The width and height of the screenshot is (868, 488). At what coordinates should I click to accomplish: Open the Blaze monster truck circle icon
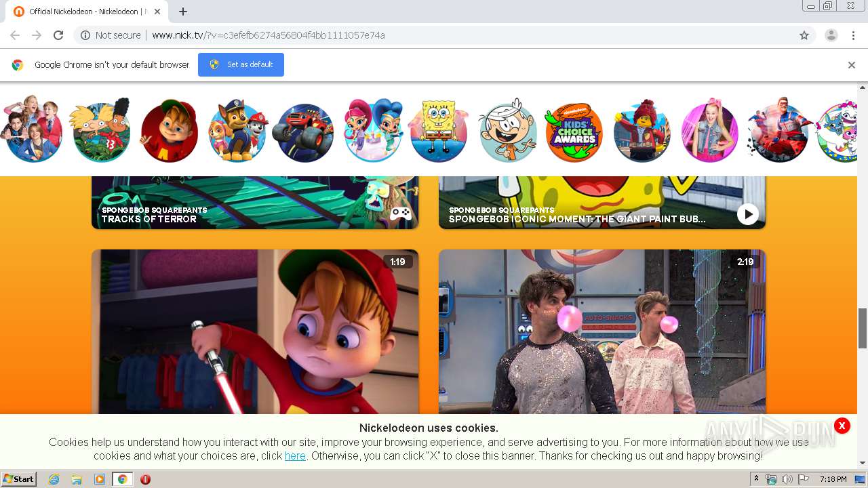pyautogui.click(x=304, y=132)
